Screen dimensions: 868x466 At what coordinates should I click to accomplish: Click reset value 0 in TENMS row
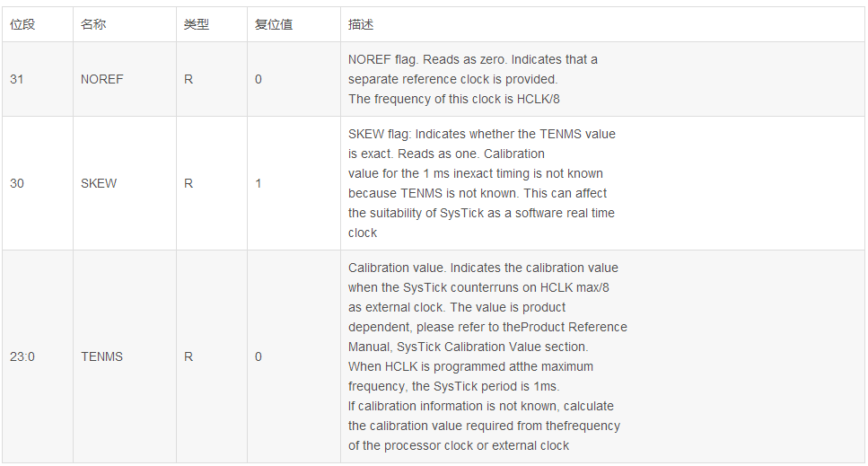pos(259,356)
